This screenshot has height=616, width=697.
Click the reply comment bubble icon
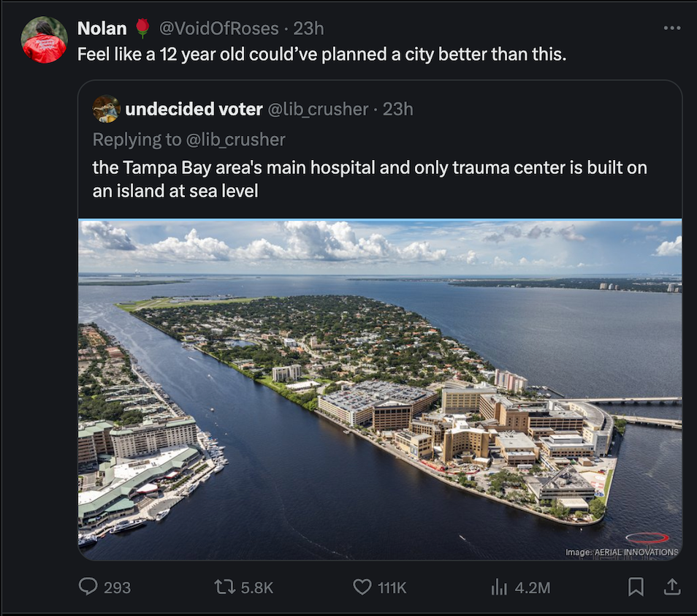pos(88,586)
